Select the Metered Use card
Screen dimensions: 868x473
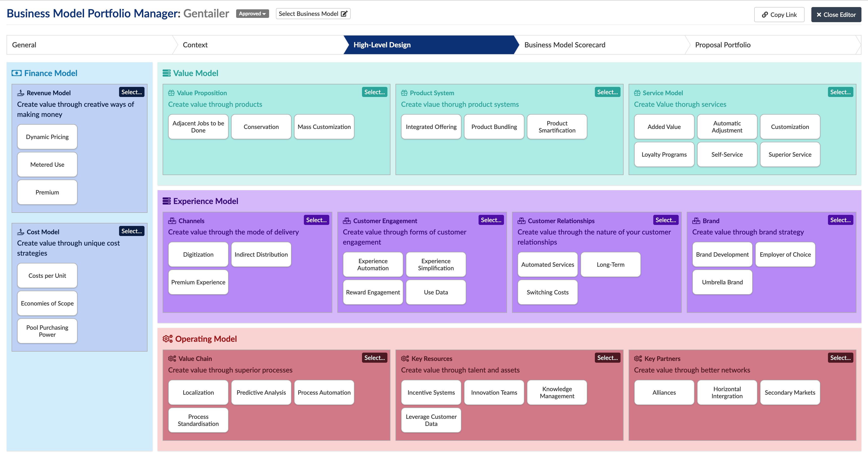tap(47, 164)
